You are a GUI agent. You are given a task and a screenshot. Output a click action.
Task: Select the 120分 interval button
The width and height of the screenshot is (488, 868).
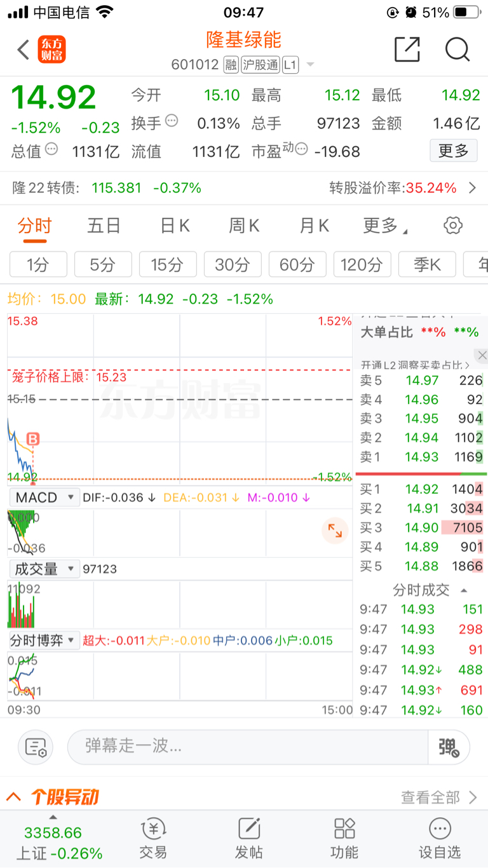(362, 264)
